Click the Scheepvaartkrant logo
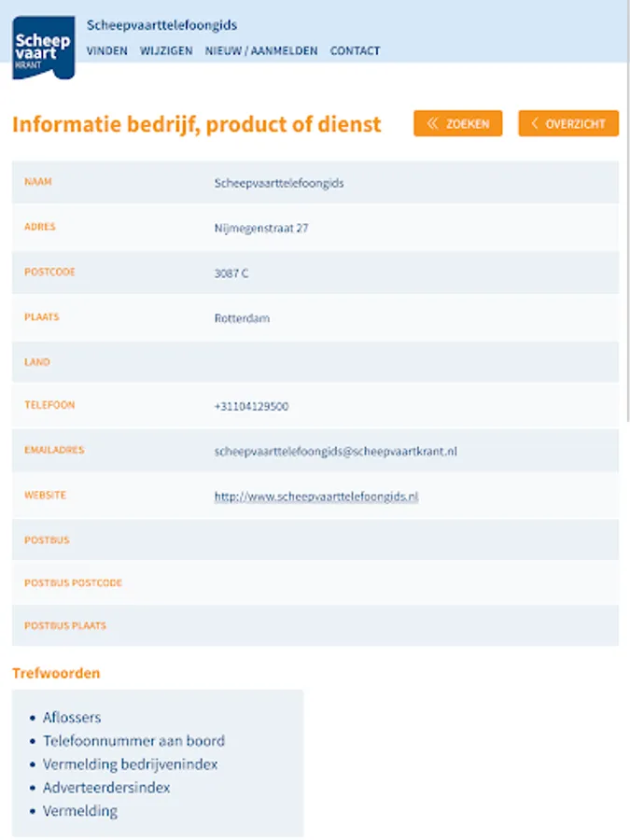The width and height of the screenshot is (630, 840). tap(43, 49)
